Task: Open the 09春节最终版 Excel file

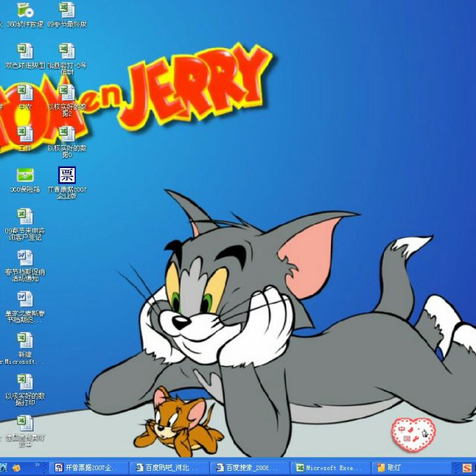Action: pyautogui.click(x=67, y=10)
